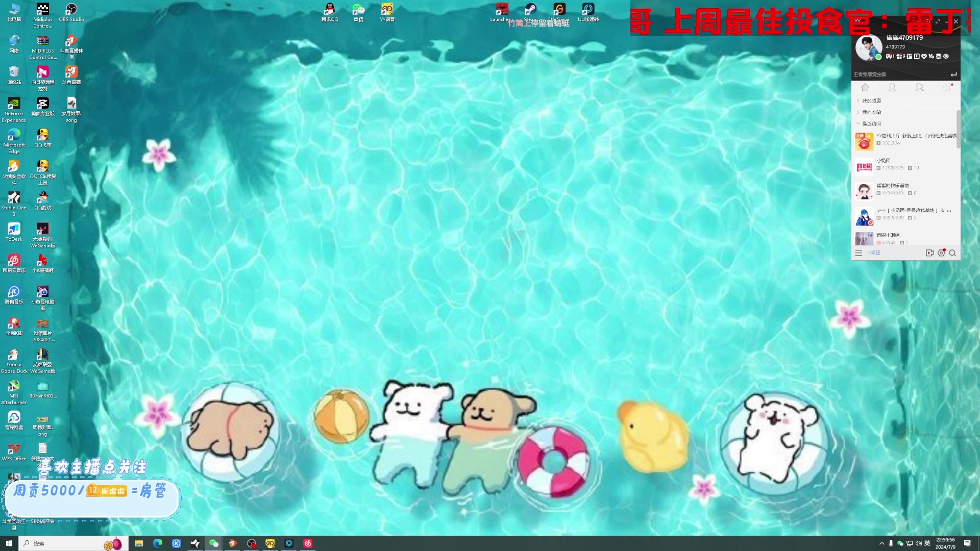Open the notification center icon
The image size is (980, 551).
(x=967, y=543)
